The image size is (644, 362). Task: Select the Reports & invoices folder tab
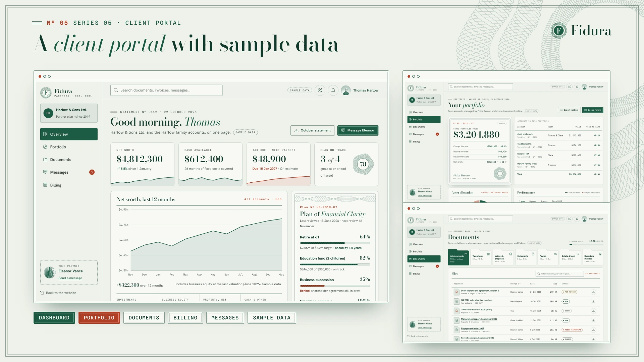click(x=593, y=257)
